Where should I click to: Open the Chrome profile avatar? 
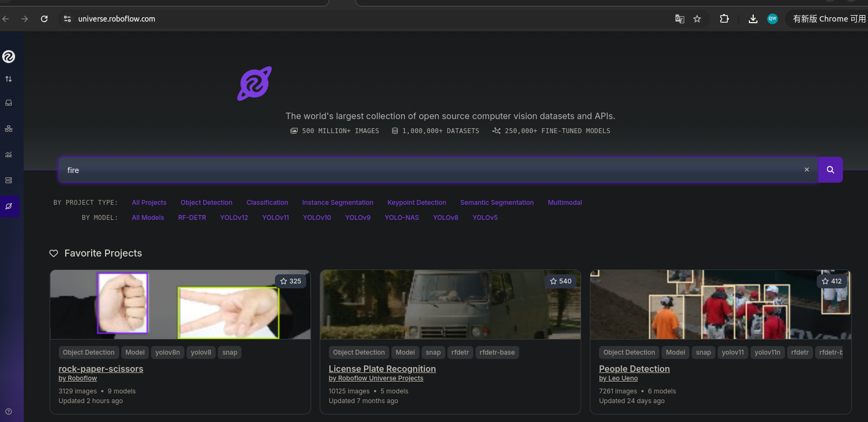coord(773,19)
